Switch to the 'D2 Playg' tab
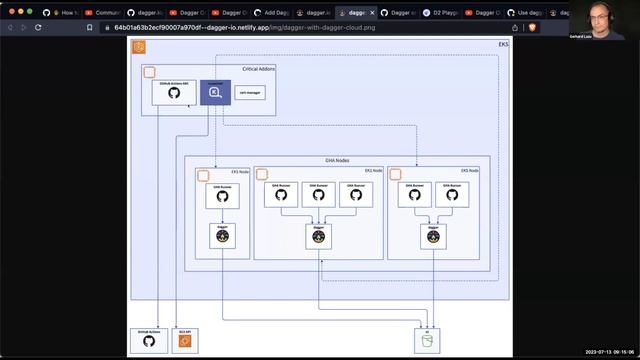Image resolution: width=640 pixels, height=360 pixels. point(441,13)
